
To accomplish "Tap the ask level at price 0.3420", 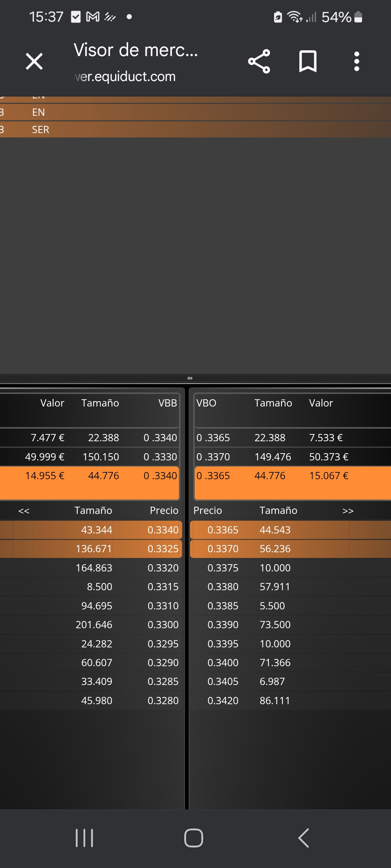I will coord(290,701).
